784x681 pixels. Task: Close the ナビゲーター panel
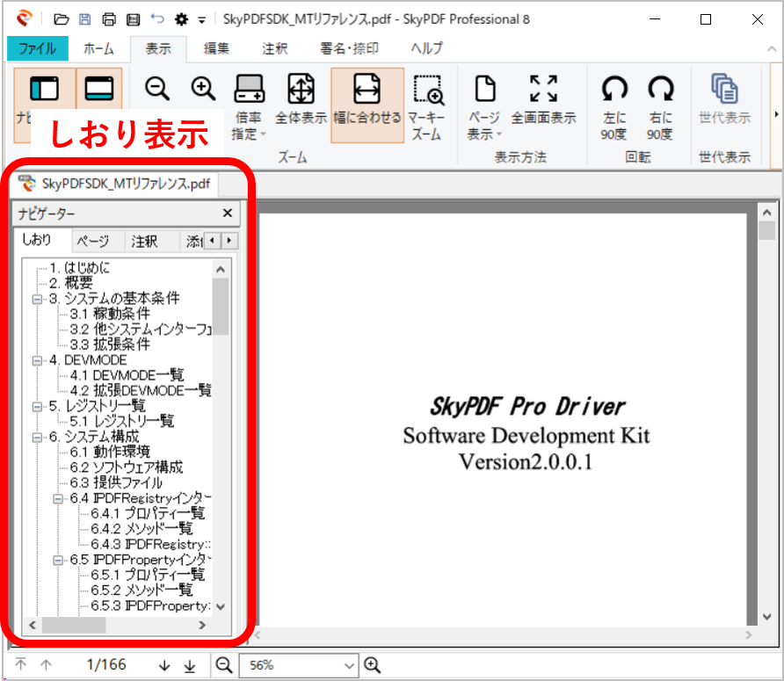(227, 213)
